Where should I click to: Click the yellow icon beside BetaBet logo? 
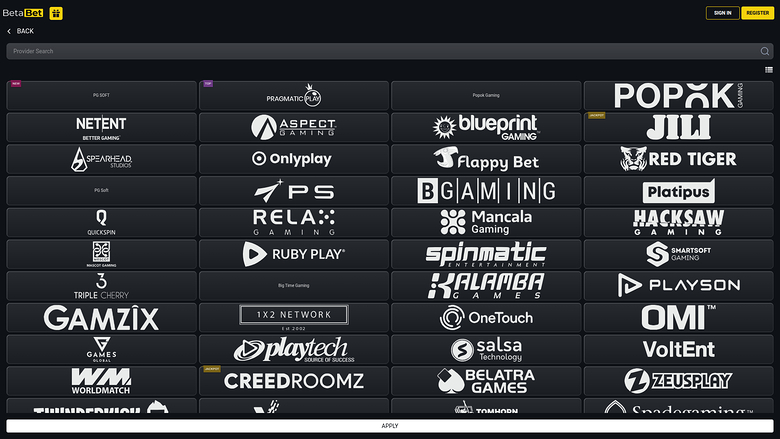[x=56, y=13]
